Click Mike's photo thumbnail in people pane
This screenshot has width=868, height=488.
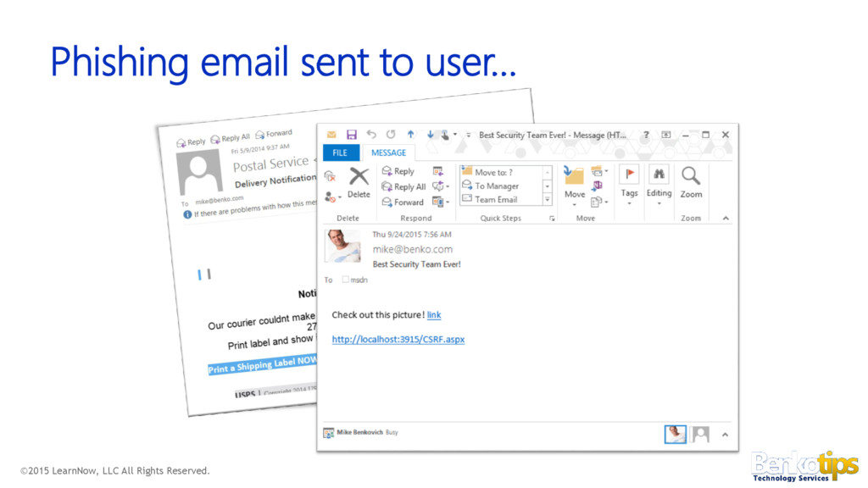pyautogui.click(x=676, y=435)
